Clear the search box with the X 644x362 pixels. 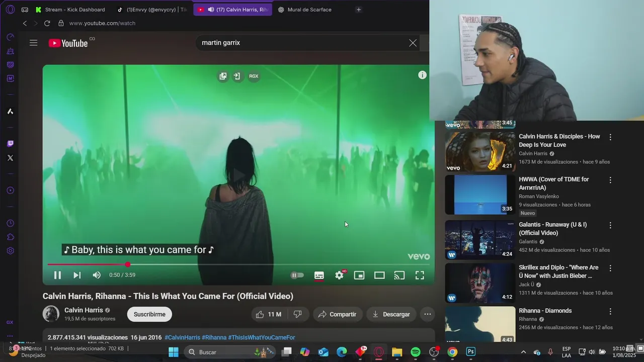pyautogui.click(x=413, y=43)
